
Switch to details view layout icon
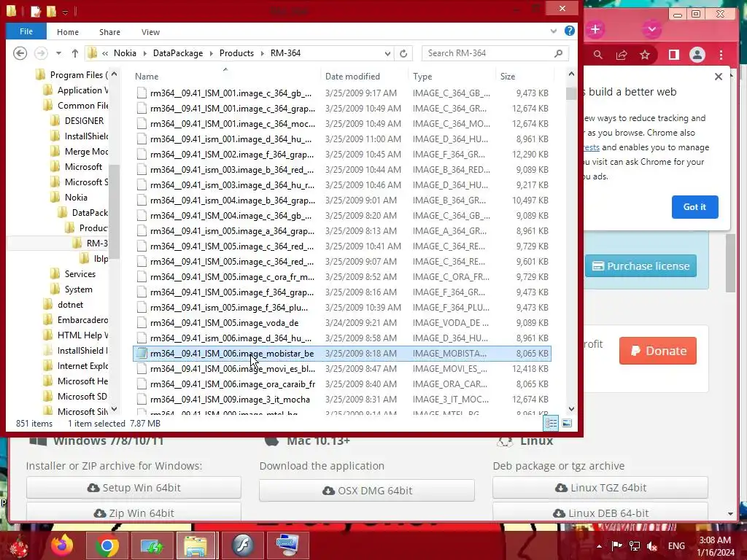(x=551, y=423)
